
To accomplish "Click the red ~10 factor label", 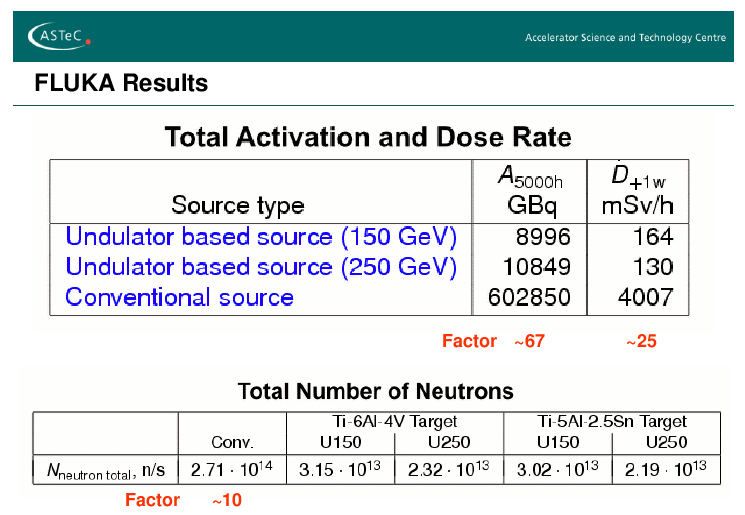I will pyautogui.click(x=226, y=500).
